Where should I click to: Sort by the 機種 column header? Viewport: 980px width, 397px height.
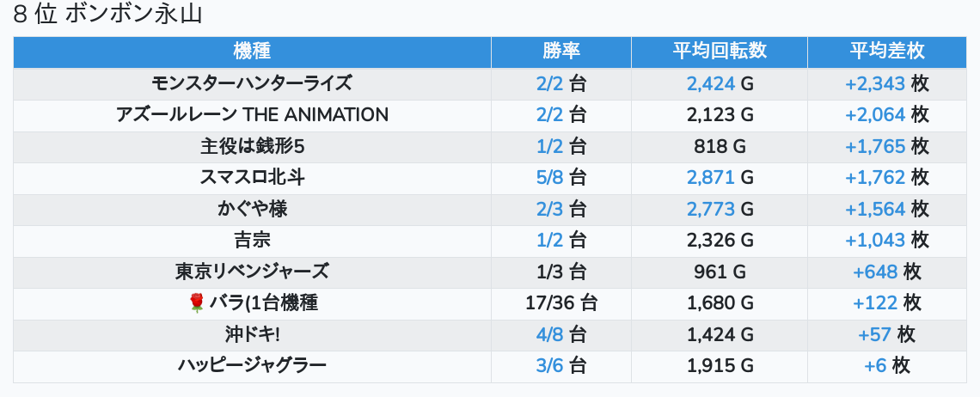[252, 52]
